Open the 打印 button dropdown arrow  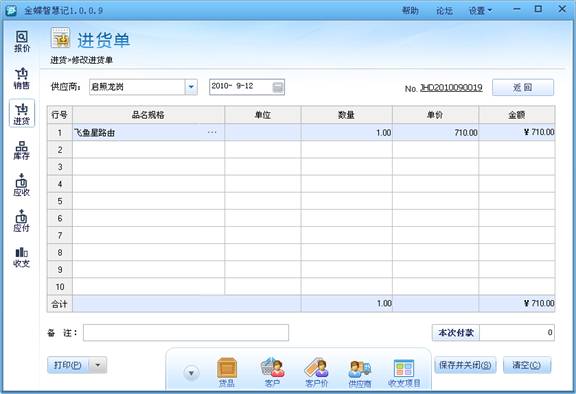pyautogui.click(x=98, y=365)
